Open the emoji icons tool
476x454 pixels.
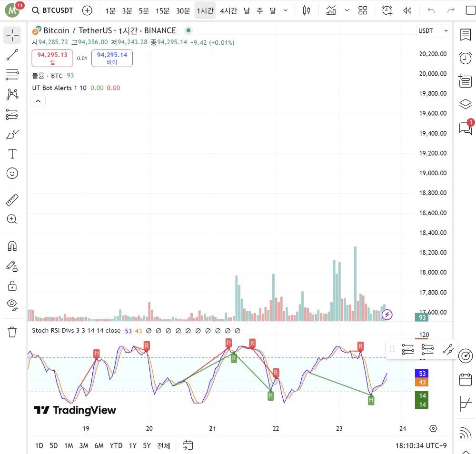[12, 174]
